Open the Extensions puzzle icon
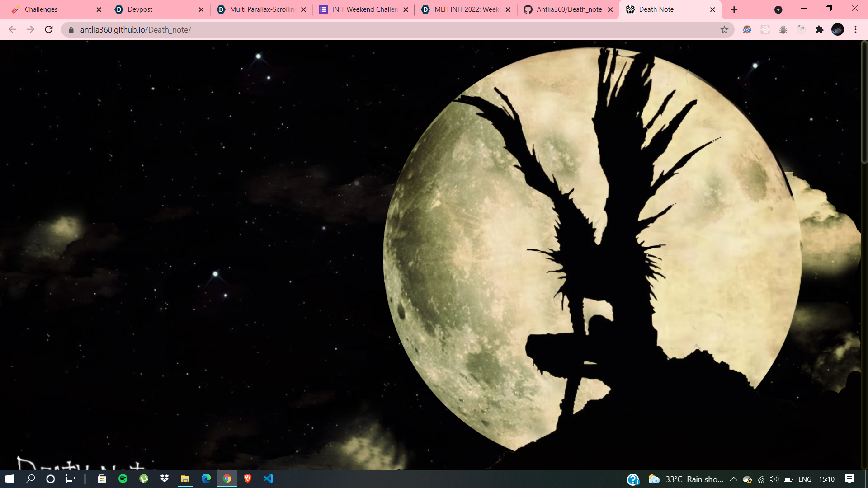Image resolution: width=868 pixels, height=488 pixels. [819, 30]
